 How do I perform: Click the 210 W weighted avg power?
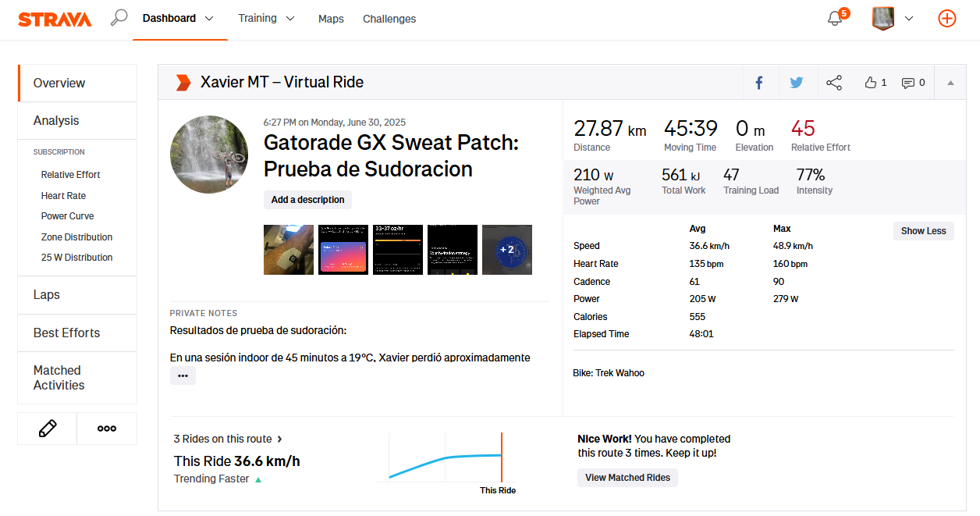pos(594,175)
